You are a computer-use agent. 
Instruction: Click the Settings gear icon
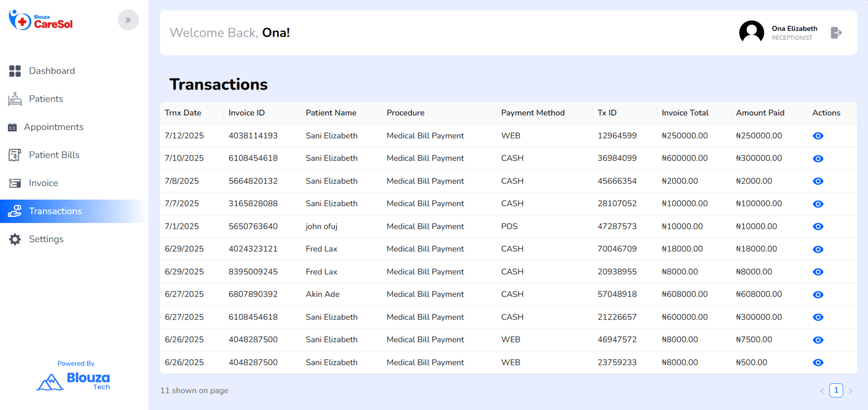(x=15, y=239)
